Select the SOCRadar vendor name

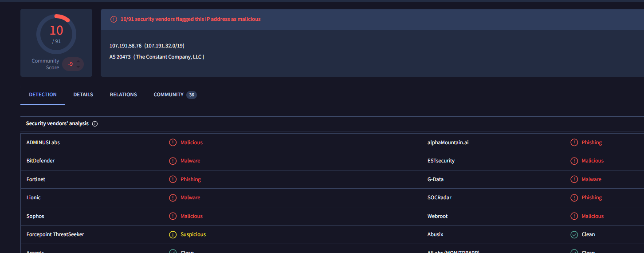click(440, 198)
